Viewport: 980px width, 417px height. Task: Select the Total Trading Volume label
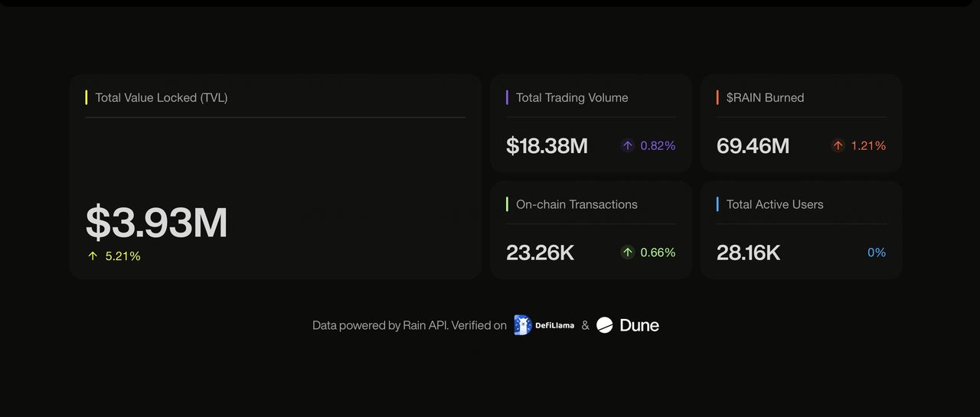(572, 98)
